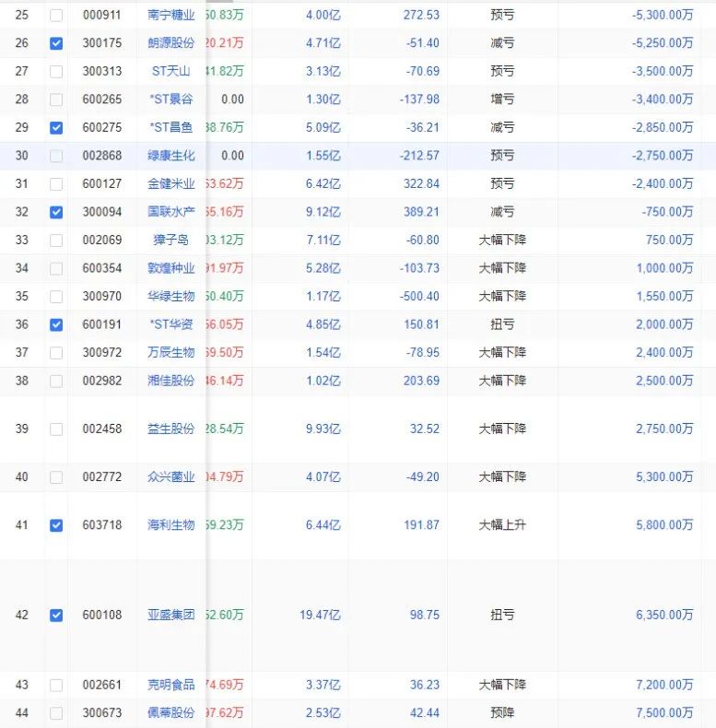The height and width of the screenshot is (728, 716).
Task: Click stock code 002868
Action: [x=102, y=156]
